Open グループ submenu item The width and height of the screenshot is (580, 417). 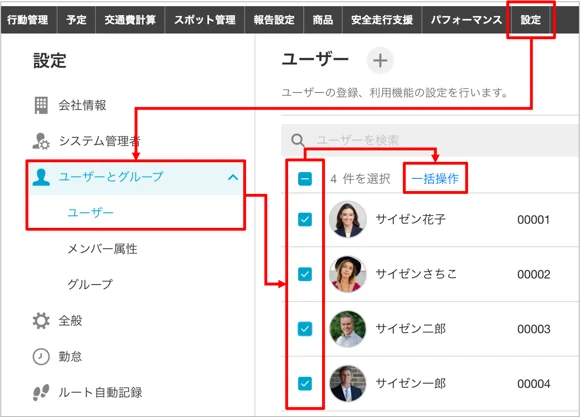point(90,284)
